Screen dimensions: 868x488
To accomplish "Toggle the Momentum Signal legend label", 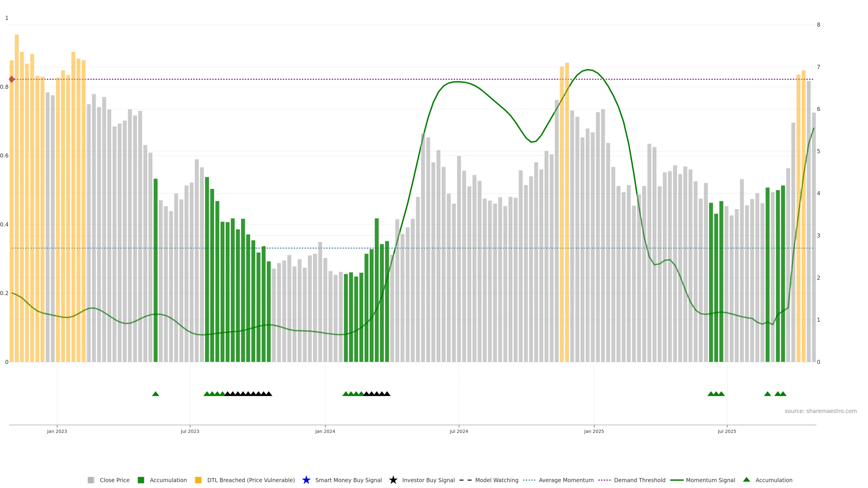I will [710, 480].
